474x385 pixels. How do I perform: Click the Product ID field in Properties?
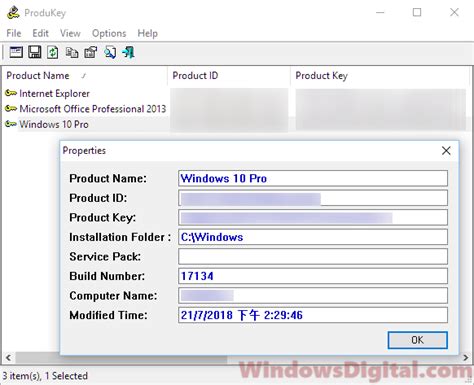(x=313, y=198)
